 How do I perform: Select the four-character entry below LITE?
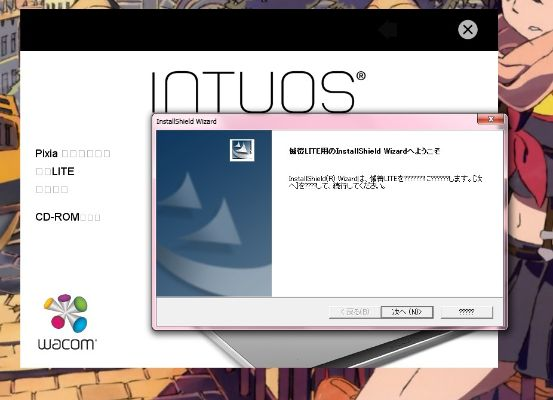(x=52, y=189)
